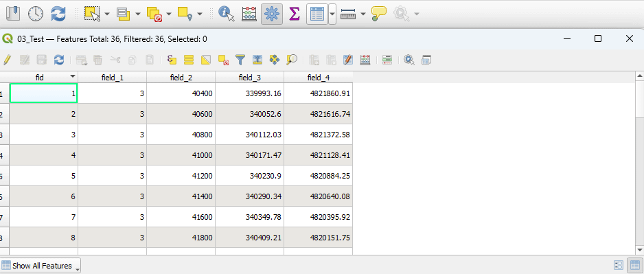
Task: Zoom map to selected rows magnifier
Action: [292, 60]
